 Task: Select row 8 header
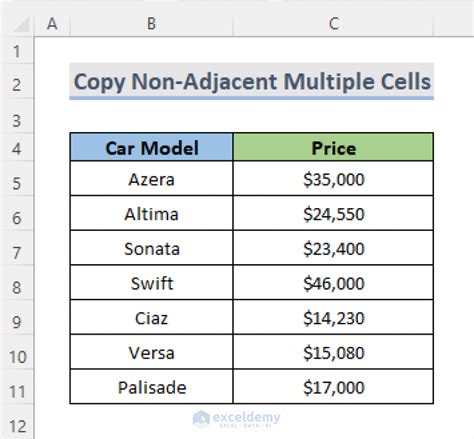pyautogui.click(x=17, y=283)
